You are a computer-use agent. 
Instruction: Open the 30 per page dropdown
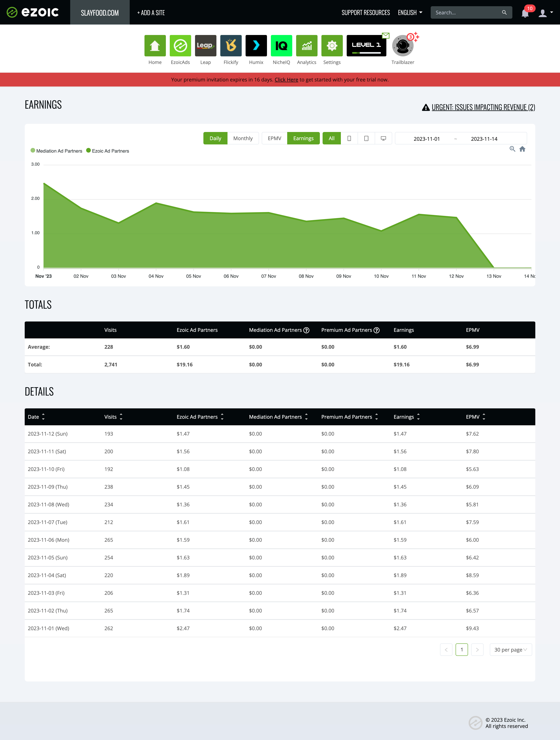(510, 649)
